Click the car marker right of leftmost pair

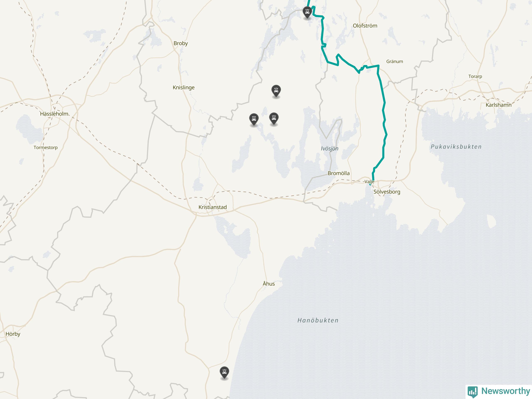click(274, 118)
